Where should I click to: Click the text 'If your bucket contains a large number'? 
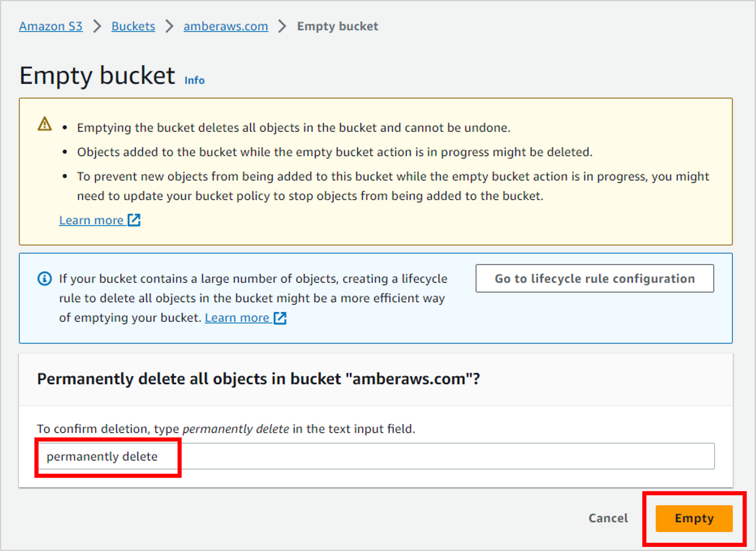click(253, 298)
